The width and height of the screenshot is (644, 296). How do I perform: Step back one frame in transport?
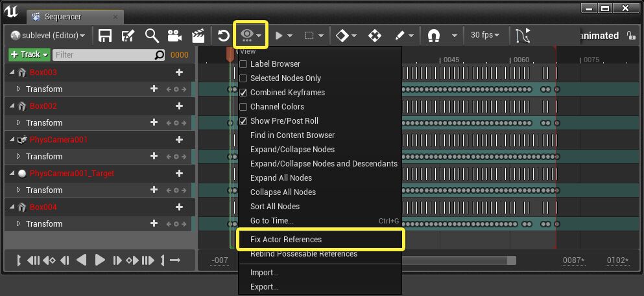click(64, 260)
